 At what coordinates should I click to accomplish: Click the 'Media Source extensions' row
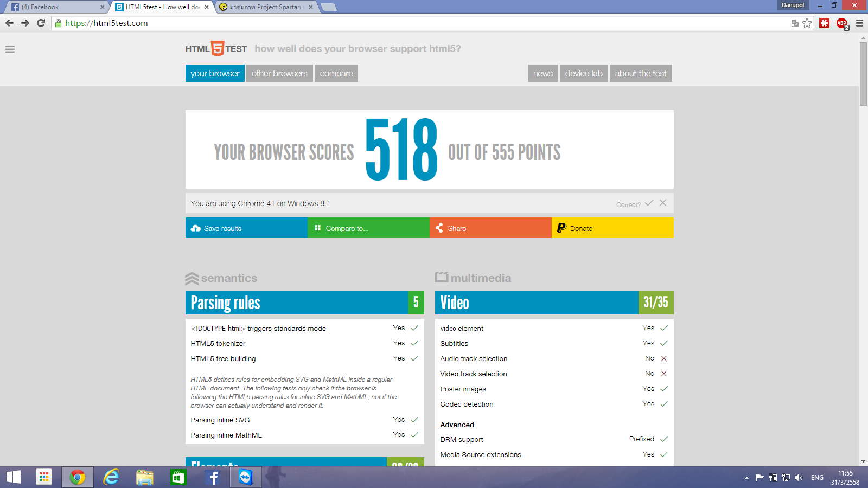(554, 454)
